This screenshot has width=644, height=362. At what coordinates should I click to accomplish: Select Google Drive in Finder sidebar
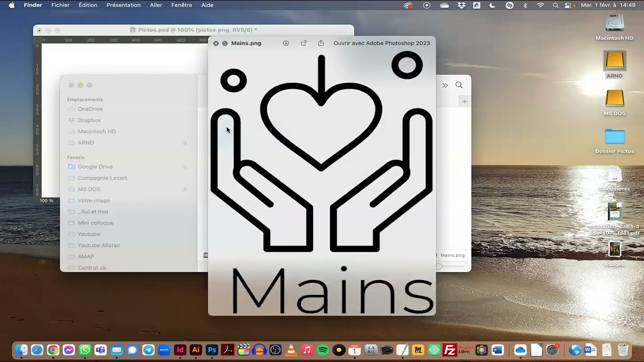point(95,167)
